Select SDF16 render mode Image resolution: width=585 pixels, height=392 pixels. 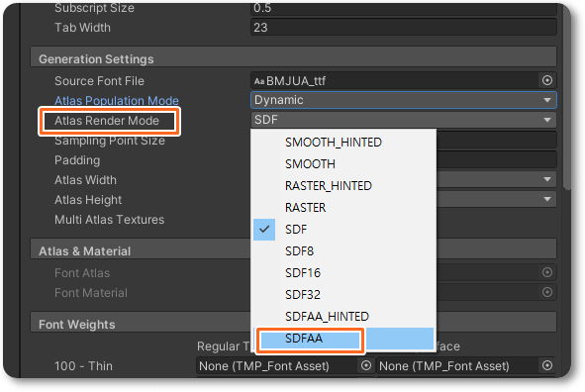[x=343, y=273]
